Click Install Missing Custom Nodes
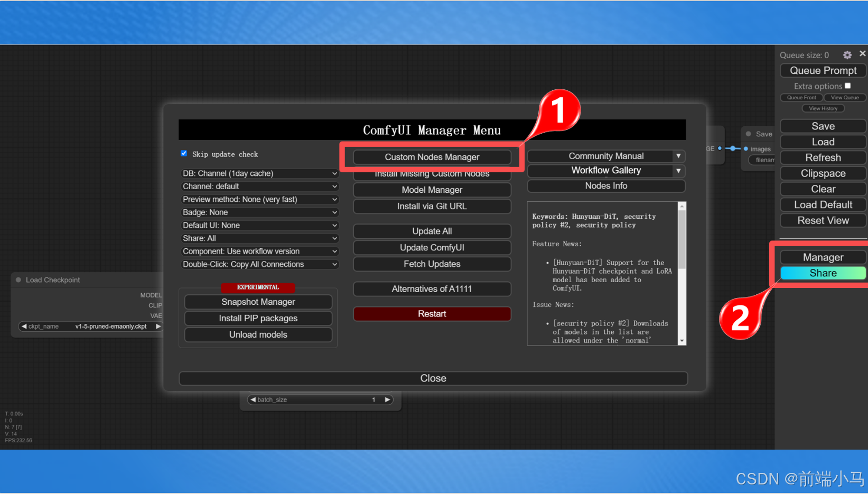Screen dimensions: 868x494 (x=432, y=175)
